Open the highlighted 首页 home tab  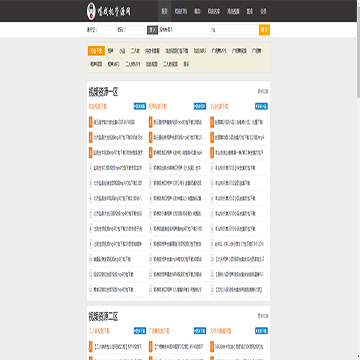(x=164, y=11)
